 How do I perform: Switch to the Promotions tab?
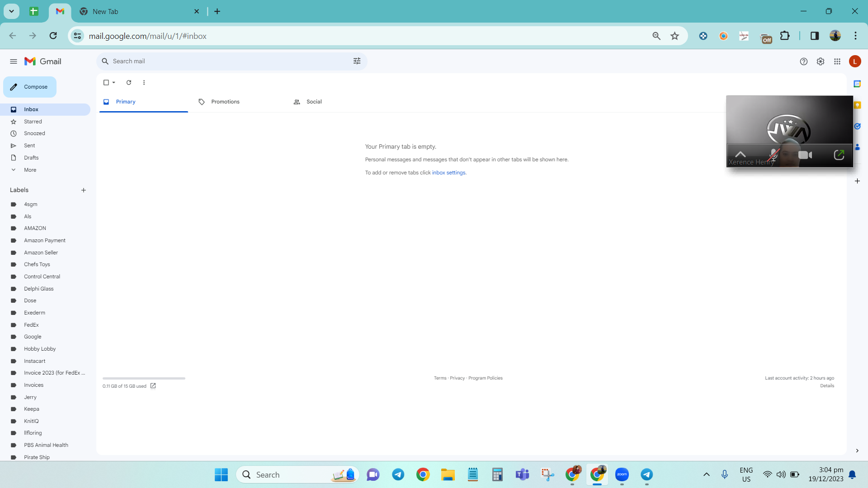[x=238, y=102]
